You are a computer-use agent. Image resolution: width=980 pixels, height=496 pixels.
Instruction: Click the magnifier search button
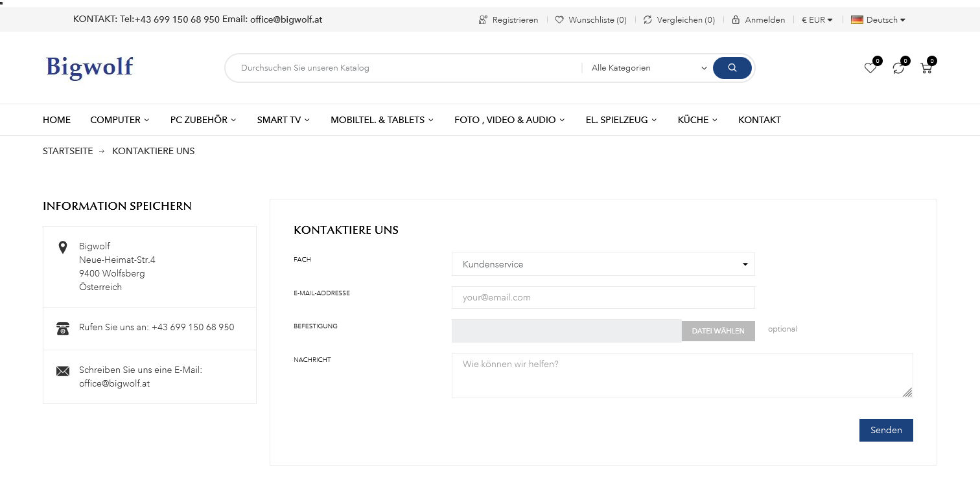click(732, 68)
